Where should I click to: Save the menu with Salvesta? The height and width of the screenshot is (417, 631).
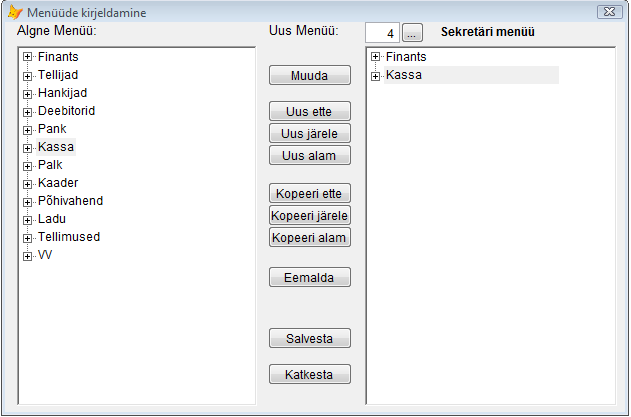tap(309, 338)
